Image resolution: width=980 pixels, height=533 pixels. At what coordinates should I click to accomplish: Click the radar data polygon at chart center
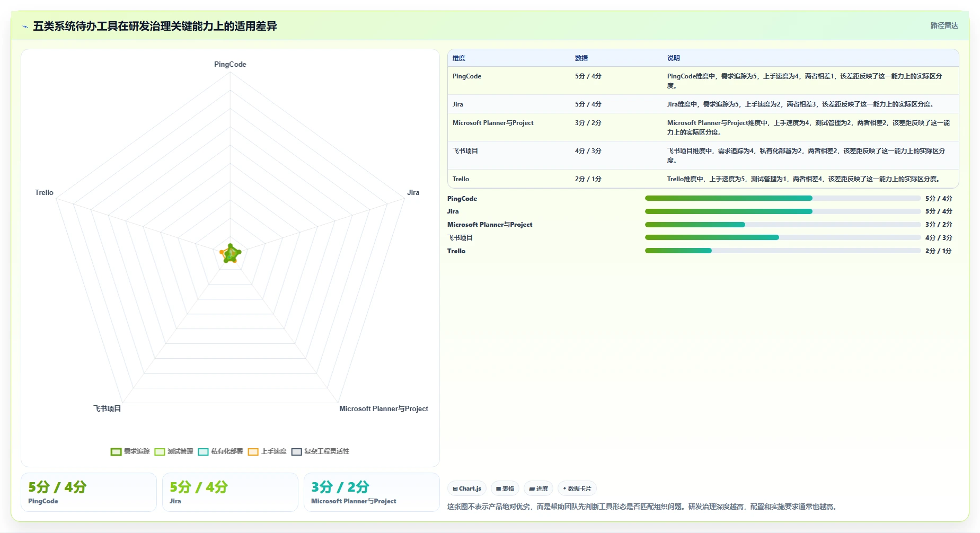pos(231,254)
